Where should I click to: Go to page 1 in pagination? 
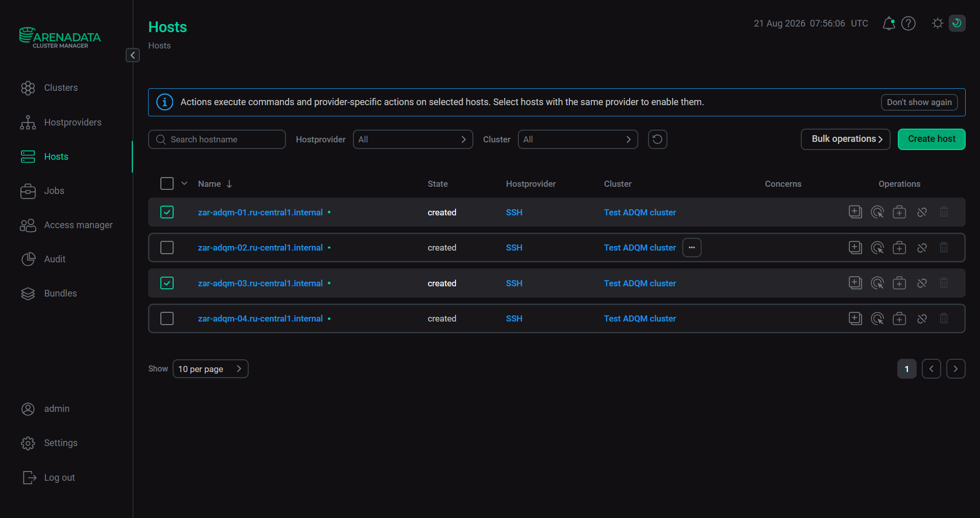pyautogui.click(x=907, y=368)
